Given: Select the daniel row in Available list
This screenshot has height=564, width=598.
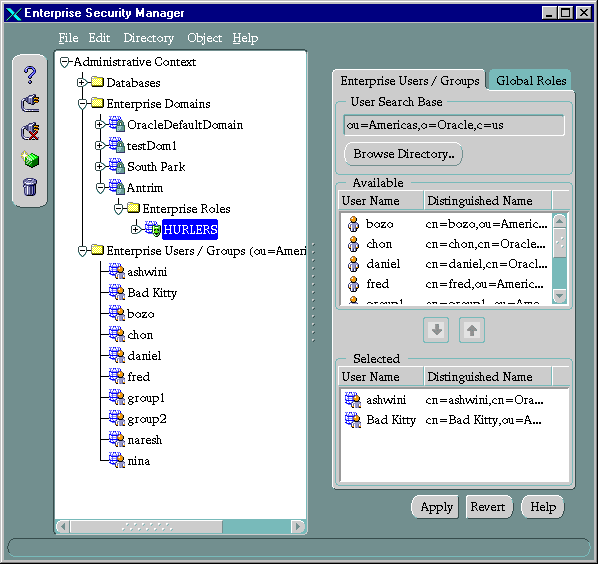Looking at the screenshot, I should 446,264.
